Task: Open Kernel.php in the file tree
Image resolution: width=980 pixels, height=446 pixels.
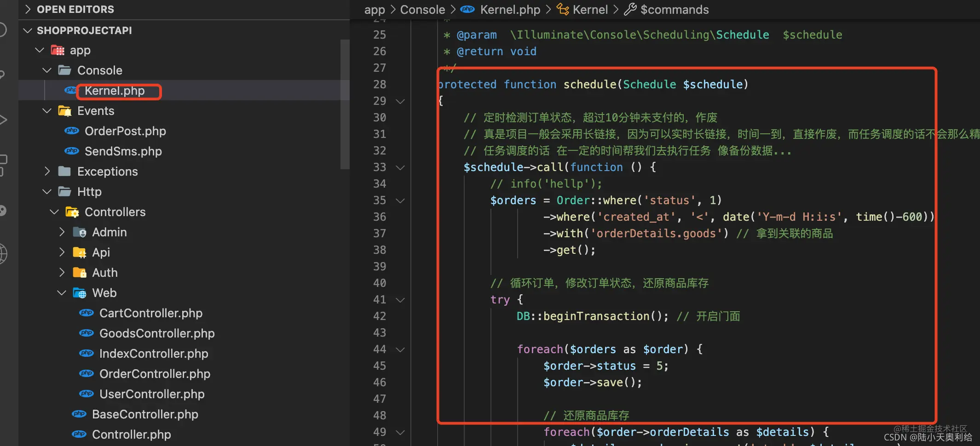Action: [115, 91]
